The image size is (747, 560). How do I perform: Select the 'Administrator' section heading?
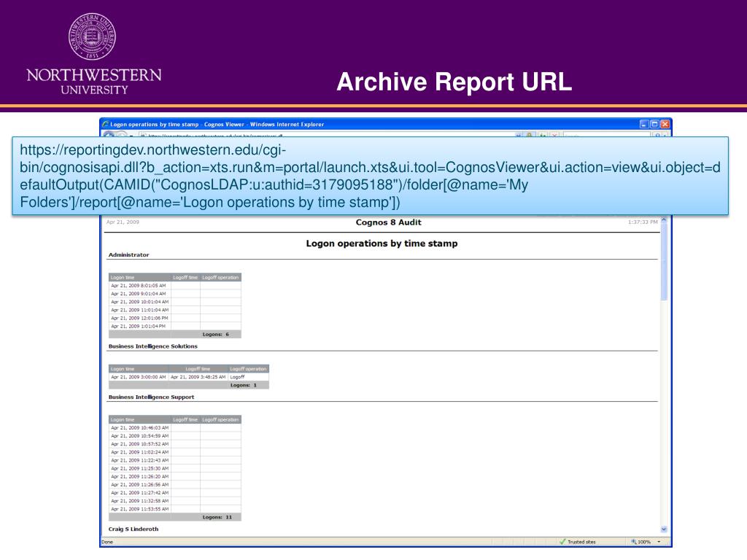coord(128,254)
